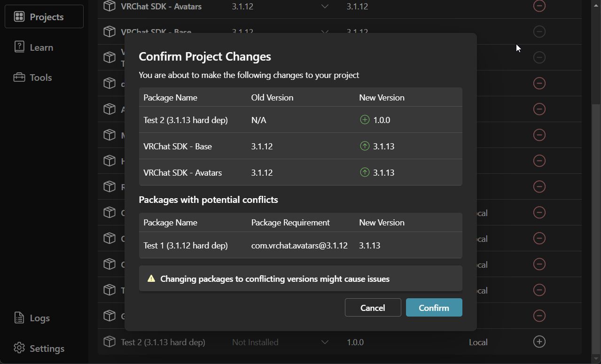Image resolution: width=601 pixels, height=364 pixels.
Task: Click the scrollbar up arrow on the right edge
Action: pyautogui.click(x=597, y=5)
